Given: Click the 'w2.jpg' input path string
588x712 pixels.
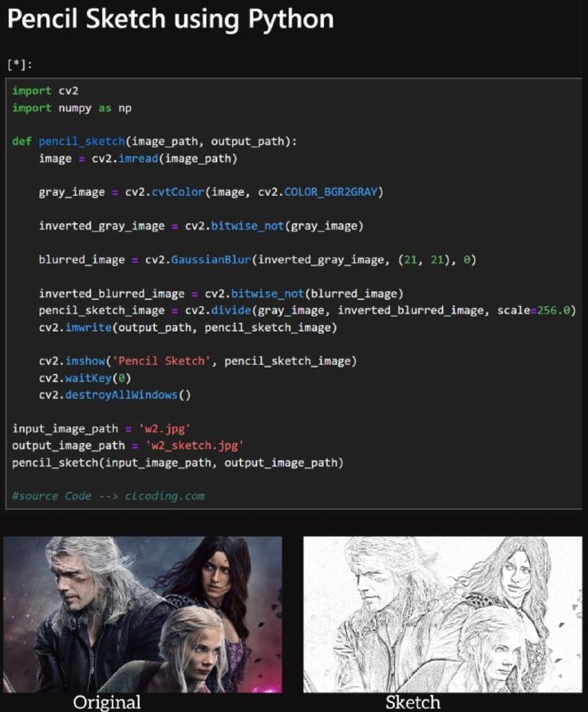Looking at the screenshot, I should pos(165,429).
